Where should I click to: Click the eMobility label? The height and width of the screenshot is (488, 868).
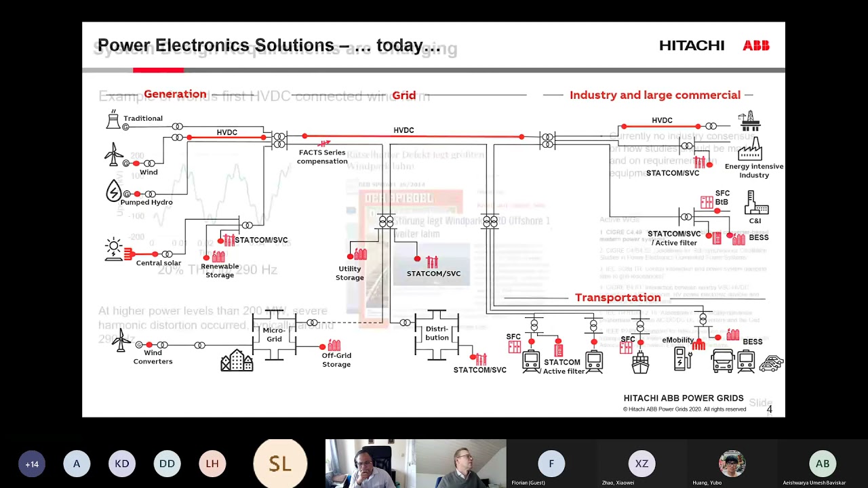point(678,340)
